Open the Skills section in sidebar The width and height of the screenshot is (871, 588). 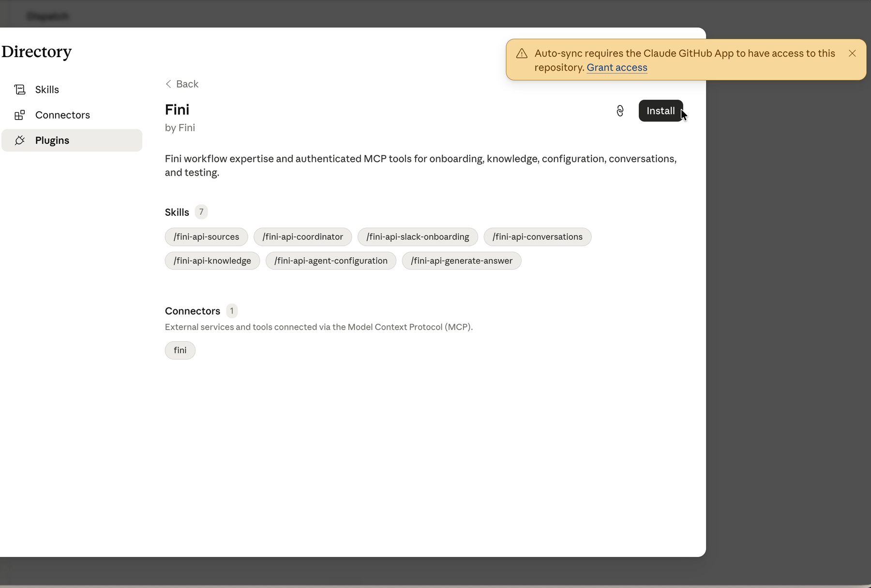[x=72, y=90]
